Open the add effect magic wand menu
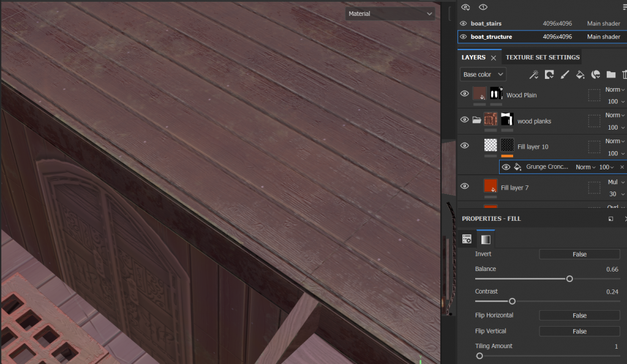This screenshot has height=364, width=627. 534,75
